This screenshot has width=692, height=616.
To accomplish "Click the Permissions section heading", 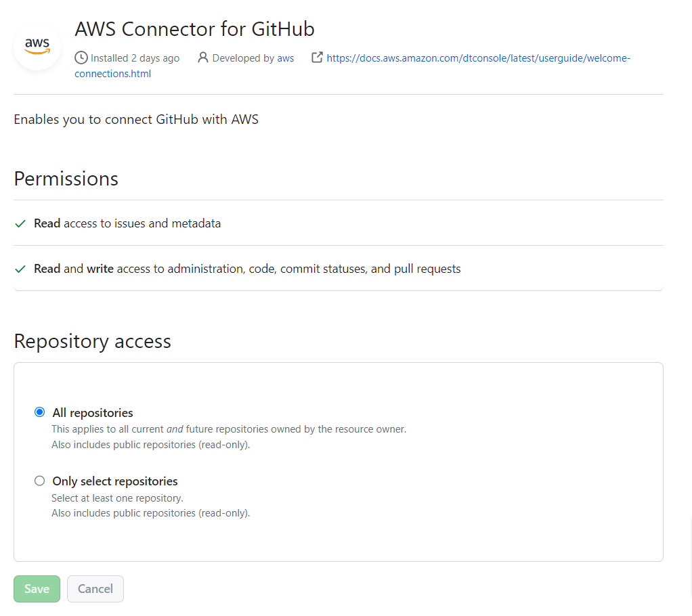I will point(66,179).
